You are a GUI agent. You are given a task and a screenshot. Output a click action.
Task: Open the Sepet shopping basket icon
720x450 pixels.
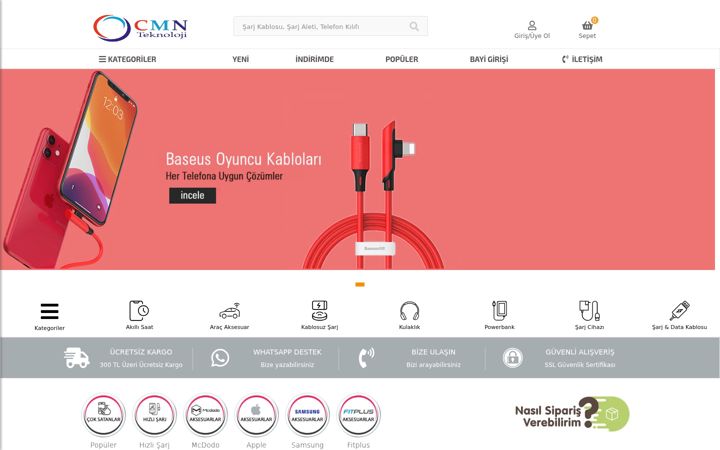587,25
